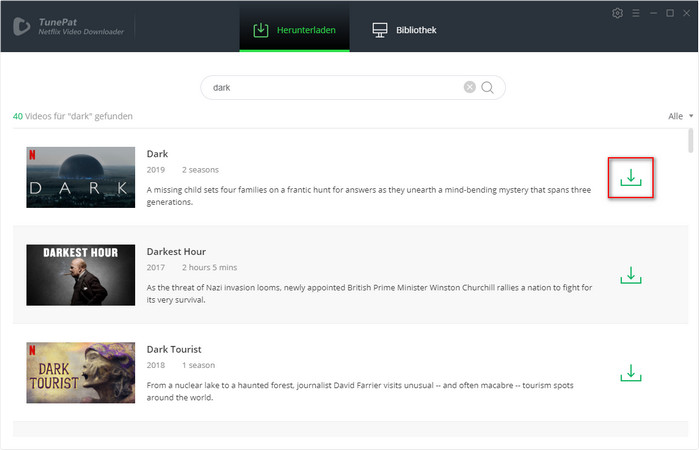Maximize the TunePat window

[x=670, y=13]
